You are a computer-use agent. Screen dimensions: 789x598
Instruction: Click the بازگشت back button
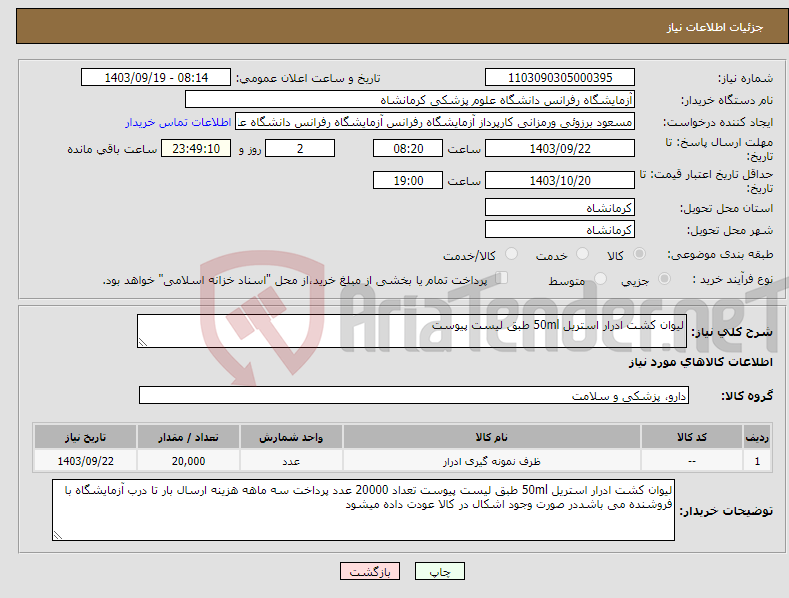pyautogui.click(x=370, y=571)
